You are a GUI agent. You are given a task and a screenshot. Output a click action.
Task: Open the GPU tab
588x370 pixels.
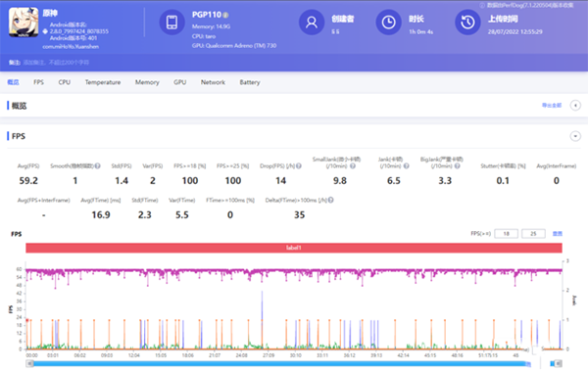point(179,82)
